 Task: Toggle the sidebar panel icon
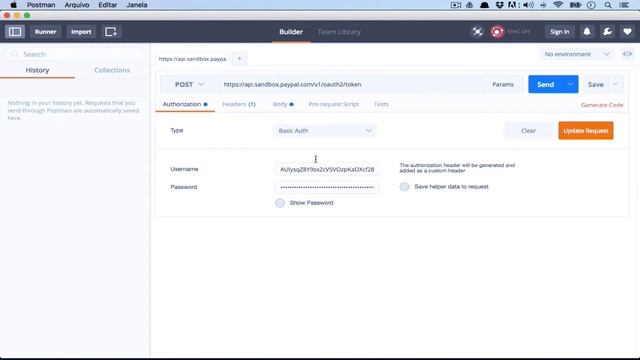pyautogui.click(x=15, y=31)
